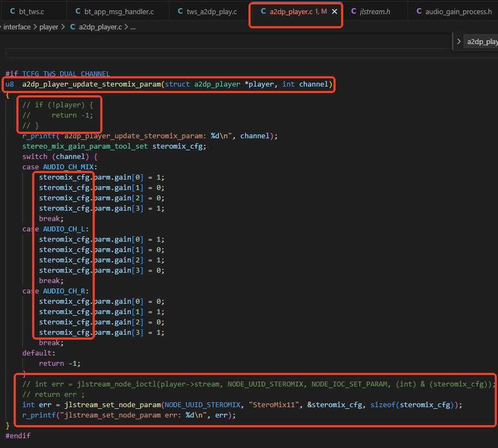This screenshot has width=498, height=448.
Task: Click the type name stereo_mix_gain_param_tool_set
Action: point(85,146)
